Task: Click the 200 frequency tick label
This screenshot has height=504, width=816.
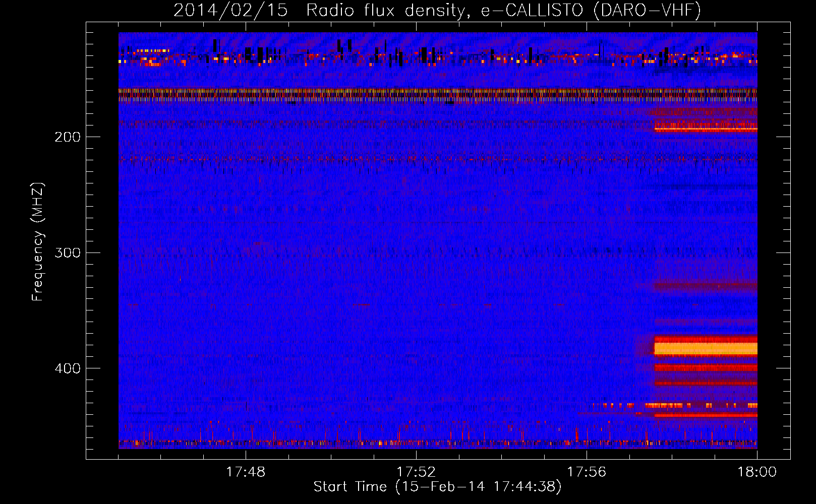Action: 68,137
